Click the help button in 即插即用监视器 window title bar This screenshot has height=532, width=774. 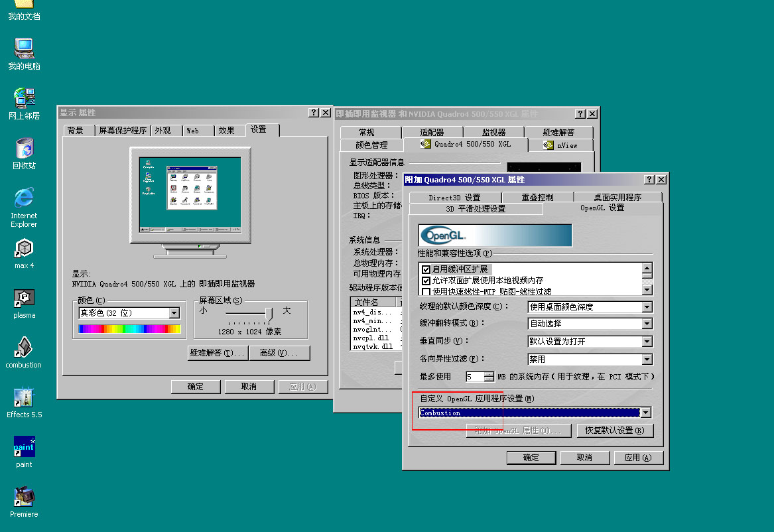click(580, 114)
